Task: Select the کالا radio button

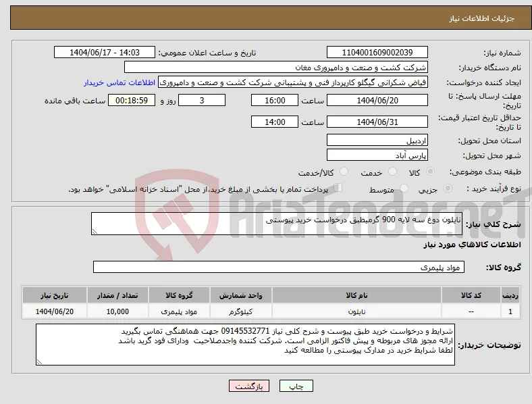Action: coord(430,172)
